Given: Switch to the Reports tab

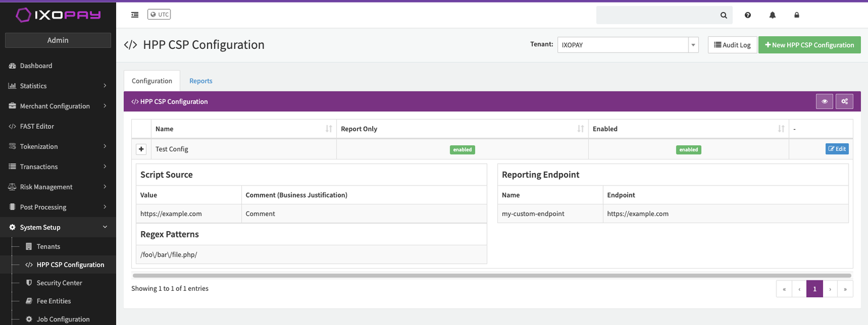Looking at the screenshot, I should (x=201, y=81).
